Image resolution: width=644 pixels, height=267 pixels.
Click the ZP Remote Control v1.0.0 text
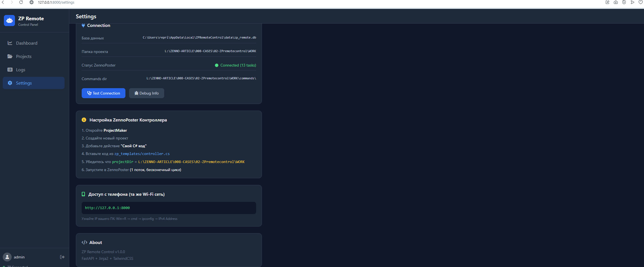pos(103,252)
